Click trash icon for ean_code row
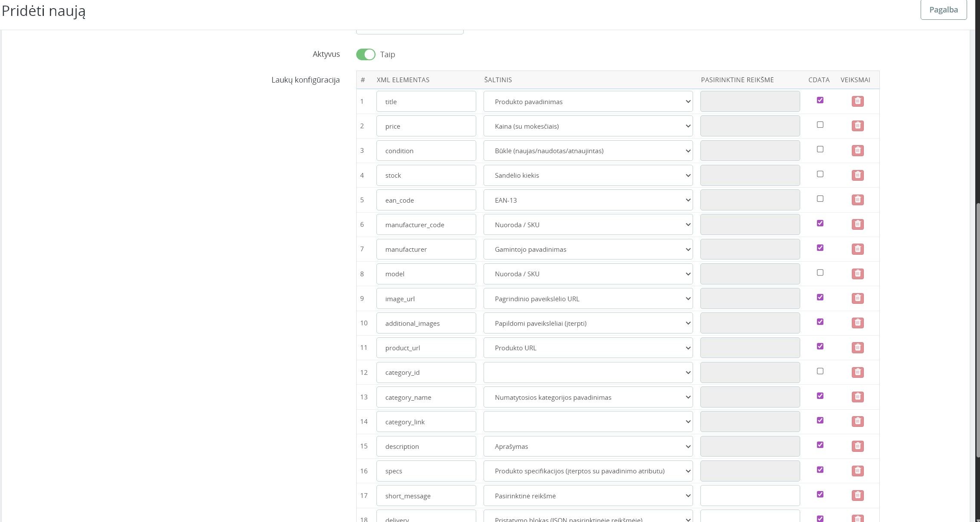Image resolution: width=980 pixels, height=522 pixels. point(857,200)
